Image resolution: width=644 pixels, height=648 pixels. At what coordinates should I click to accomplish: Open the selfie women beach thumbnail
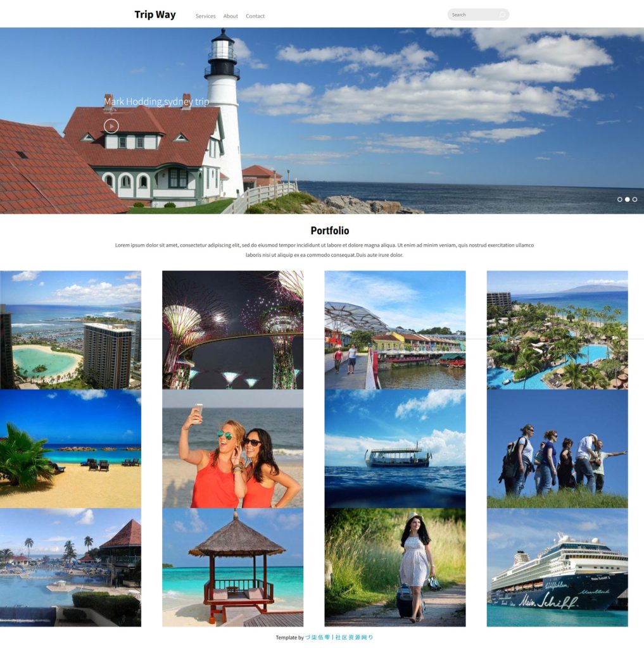(x=232, y=449)
